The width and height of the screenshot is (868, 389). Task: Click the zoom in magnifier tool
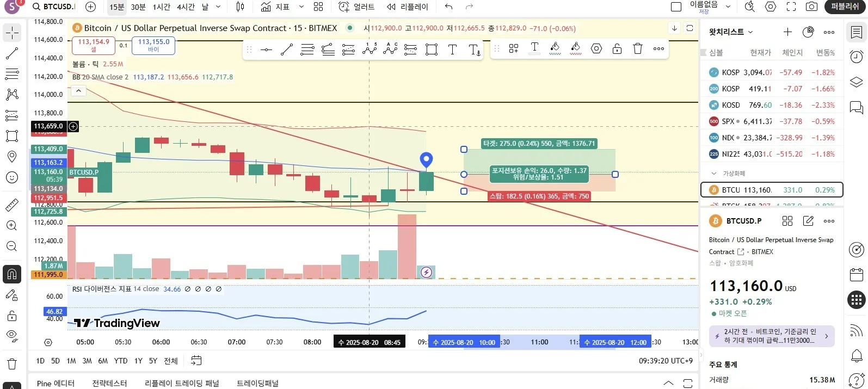tap(12, 226)
